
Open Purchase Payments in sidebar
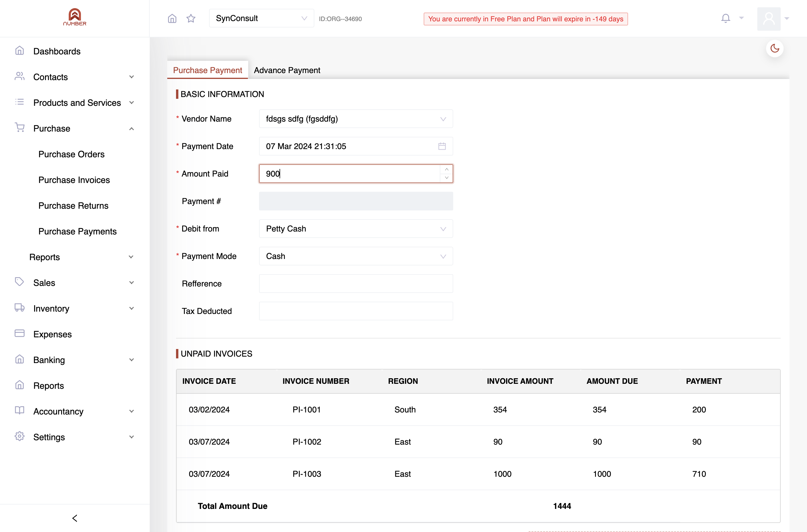(77, 232)
